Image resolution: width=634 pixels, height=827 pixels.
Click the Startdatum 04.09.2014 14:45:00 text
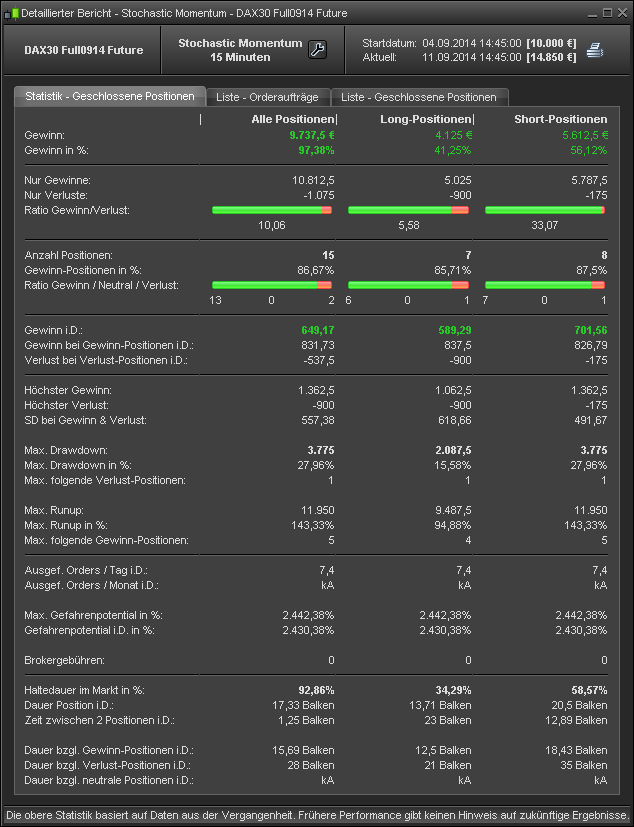(x=442, y=43)
